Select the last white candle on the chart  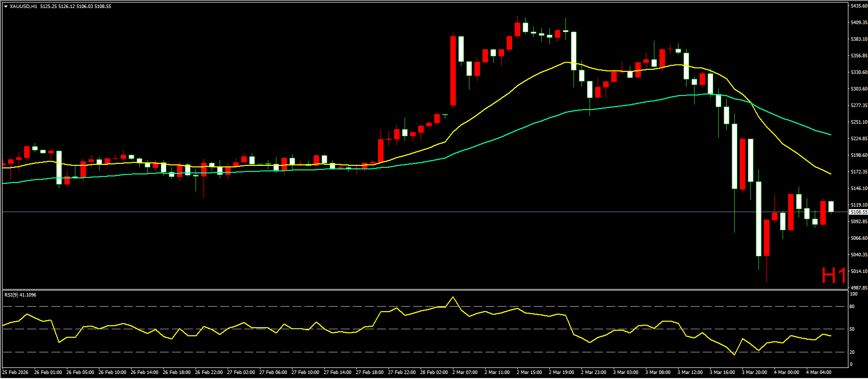point(831,206)
